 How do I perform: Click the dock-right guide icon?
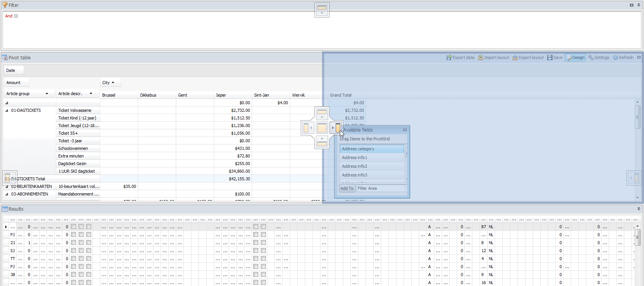pos(336,128)
